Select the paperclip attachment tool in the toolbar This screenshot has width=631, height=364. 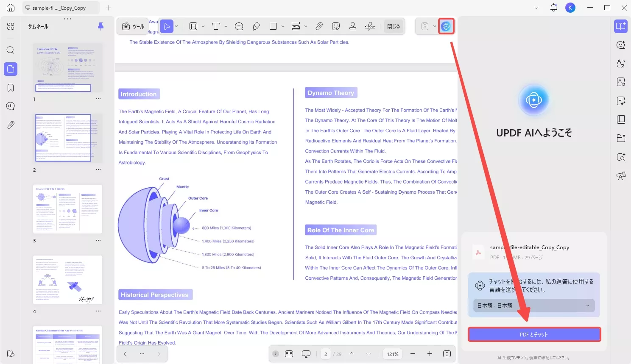pos(319,26)
